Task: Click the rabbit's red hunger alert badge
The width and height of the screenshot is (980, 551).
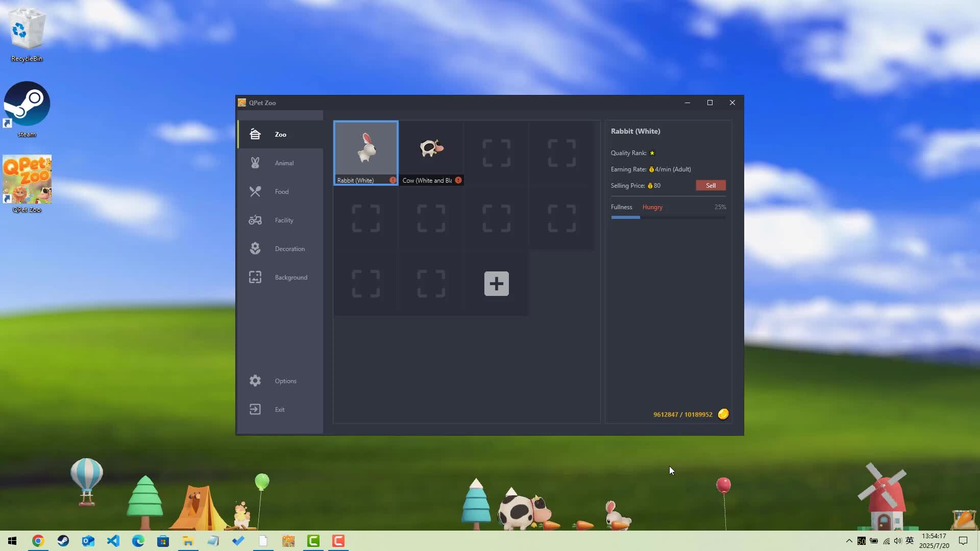Action: tap(393, 180)
